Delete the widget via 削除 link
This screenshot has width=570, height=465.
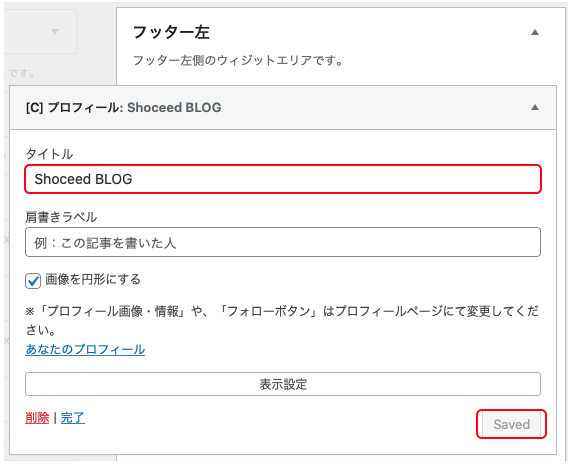[37, 418]
